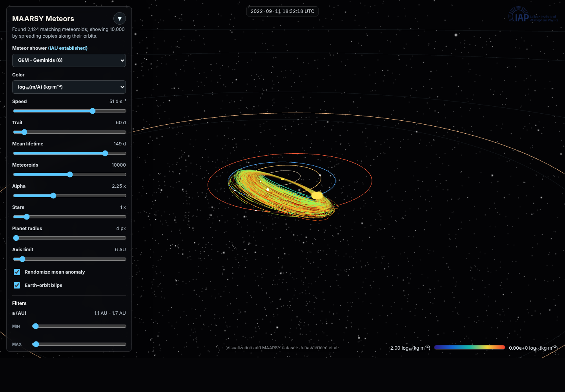This screenshot has height=392, width=565.
Task: Click the Trail slider handle
Action: (24, 132)
